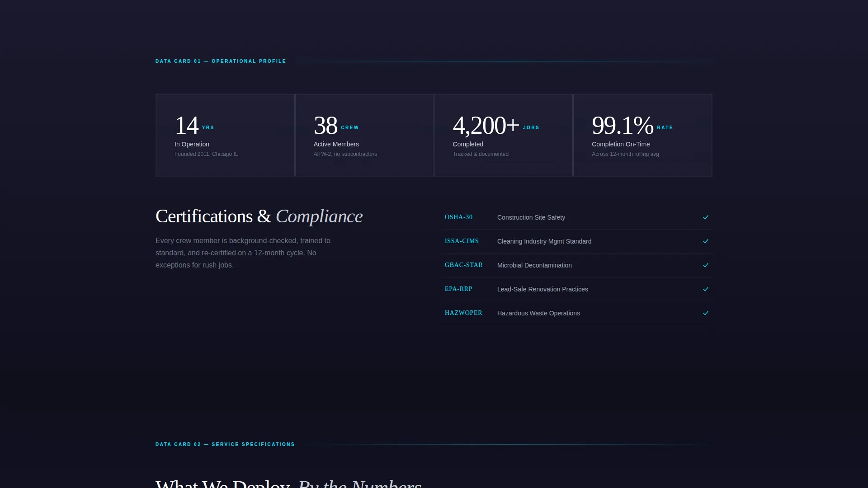The image size is (868, 488).
Task: Click the Completed label in jobs card
Action: click(468, 144)
